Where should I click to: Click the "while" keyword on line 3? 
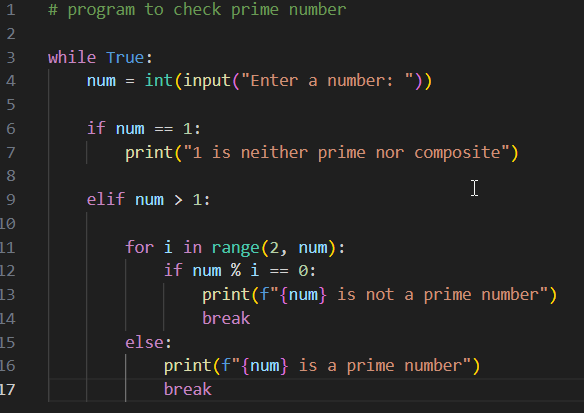pyautogui.click(x=72, y=58)
